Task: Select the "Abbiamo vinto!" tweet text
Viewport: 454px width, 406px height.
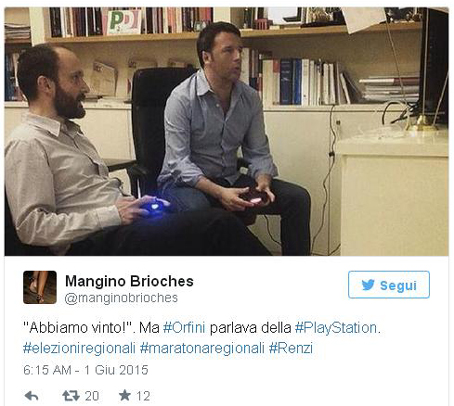Action: tap(79, 328)
